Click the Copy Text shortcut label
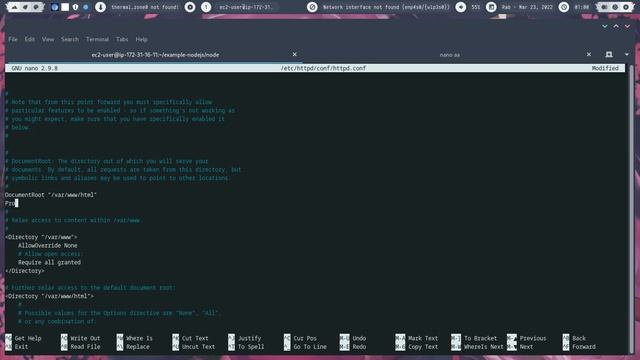Image resolution: width=640 pixels, height=360 pixels. [423, 347]
